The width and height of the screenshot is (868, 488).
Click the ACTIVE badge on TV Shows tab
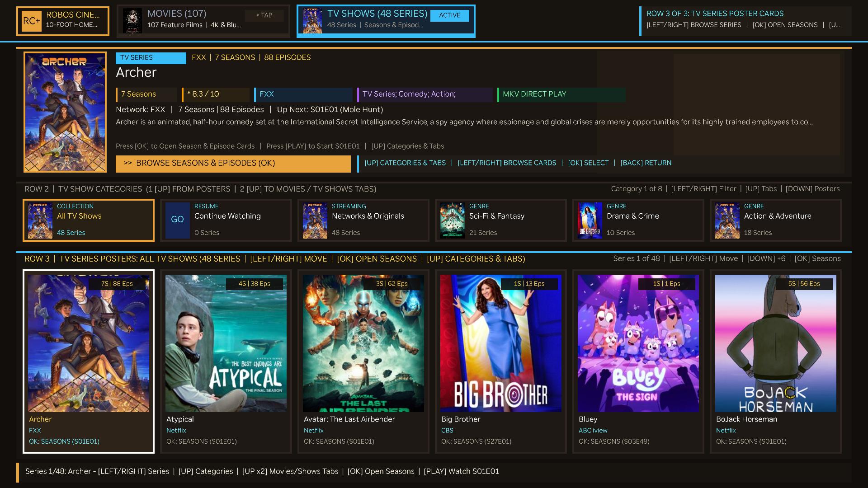[450, 15]
